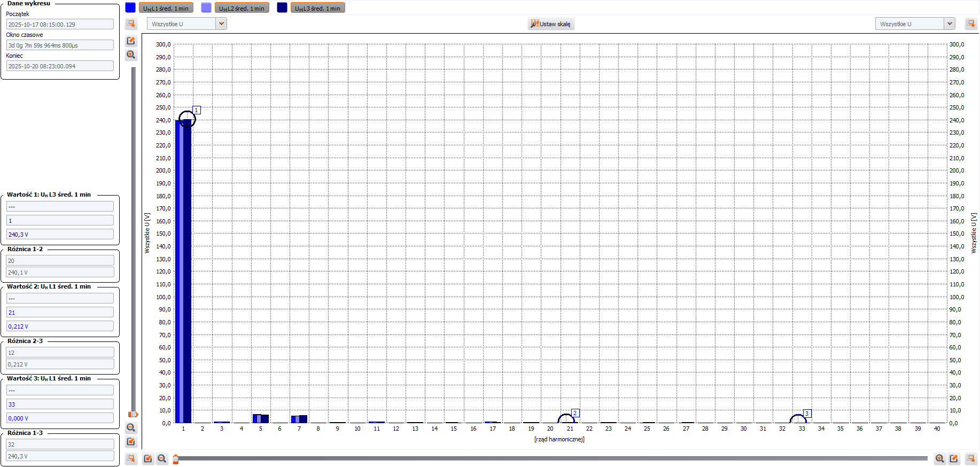Click the vertical zoom slider handle
The image size is (980, 467).
[x=133, y=415]
